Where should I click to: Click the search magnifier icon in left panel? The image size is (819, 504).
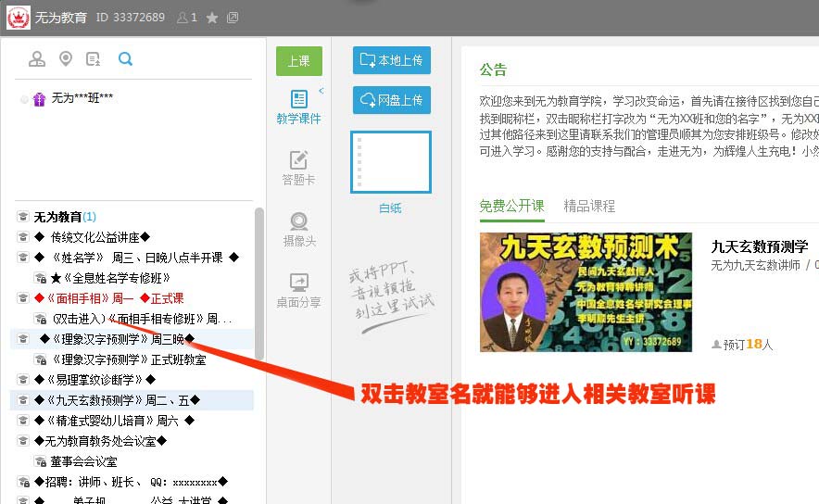point(125,59)
